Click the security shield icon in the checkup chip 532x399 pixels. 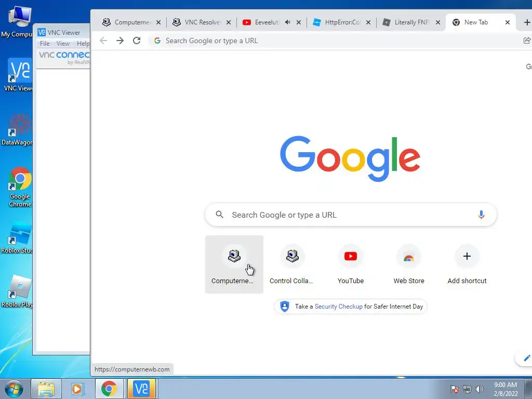284,307
